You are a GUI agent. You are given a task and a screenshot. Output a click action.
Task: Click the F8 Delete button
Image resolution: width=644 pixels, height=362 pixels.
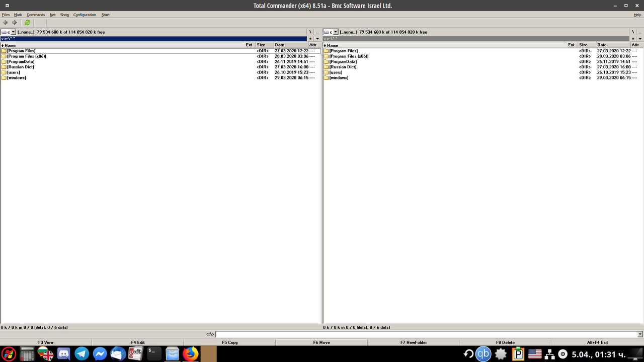(505, 342)
